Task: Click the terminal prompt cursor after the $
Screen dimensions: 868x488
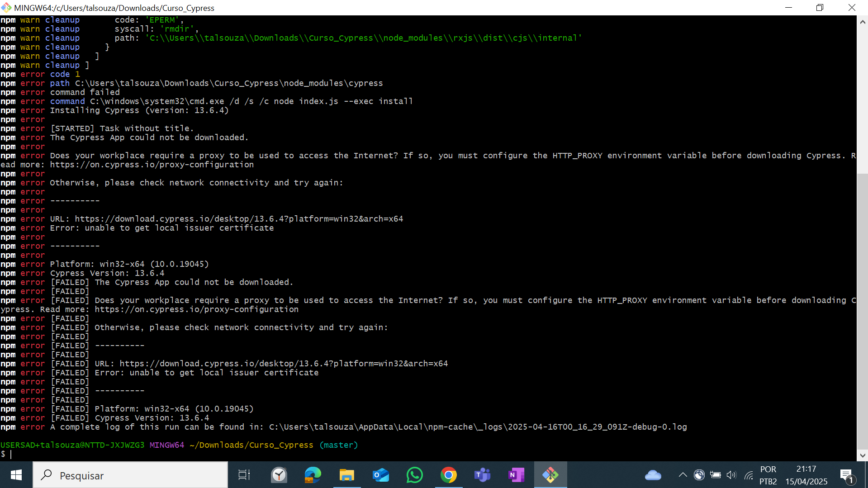Action: coord(11,454)
